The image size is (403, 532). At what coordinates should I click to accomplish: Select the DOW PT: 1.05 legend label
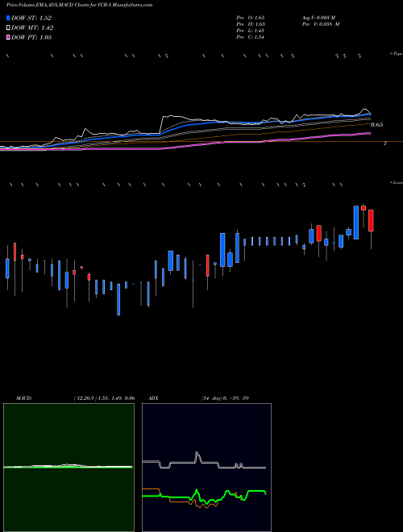31,37
